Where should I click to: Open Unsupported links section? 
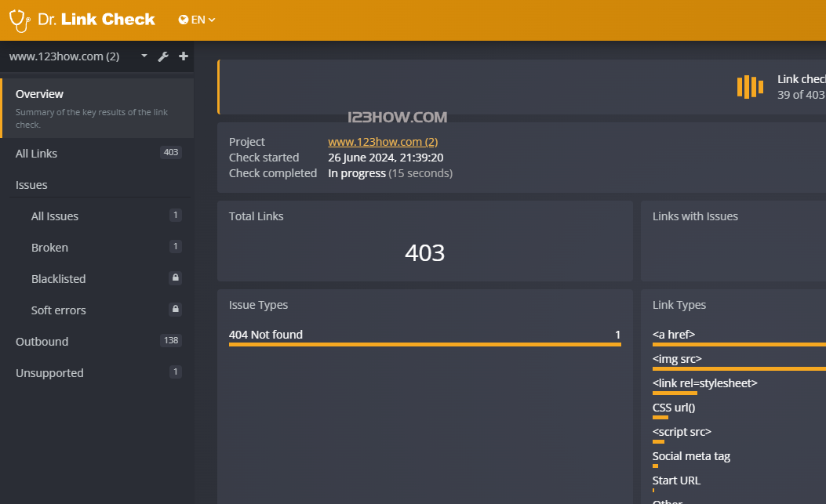(x=49, y=373)
